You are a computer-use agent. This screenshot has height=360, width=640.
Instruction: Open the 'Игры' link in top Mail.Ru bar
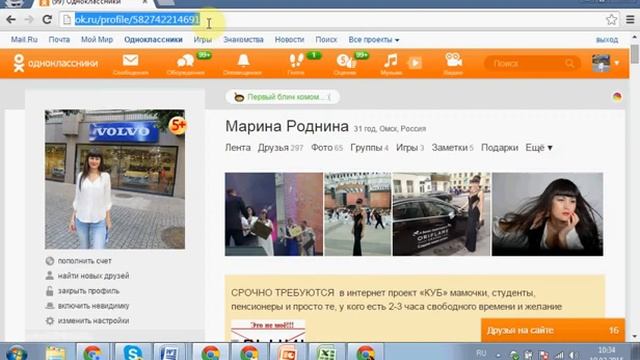pyautogui.click(x=202, y=40)
